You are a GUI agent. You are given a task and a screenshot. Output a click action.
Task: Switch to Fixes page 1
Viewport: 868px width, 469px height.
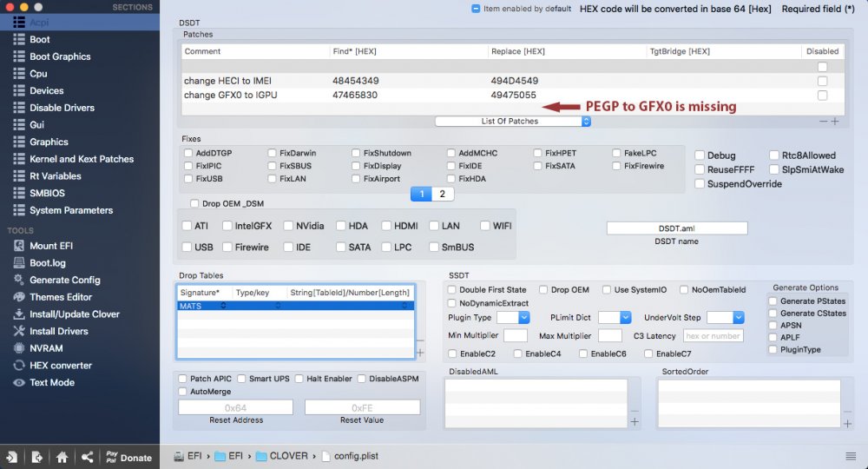pos(421,194)
